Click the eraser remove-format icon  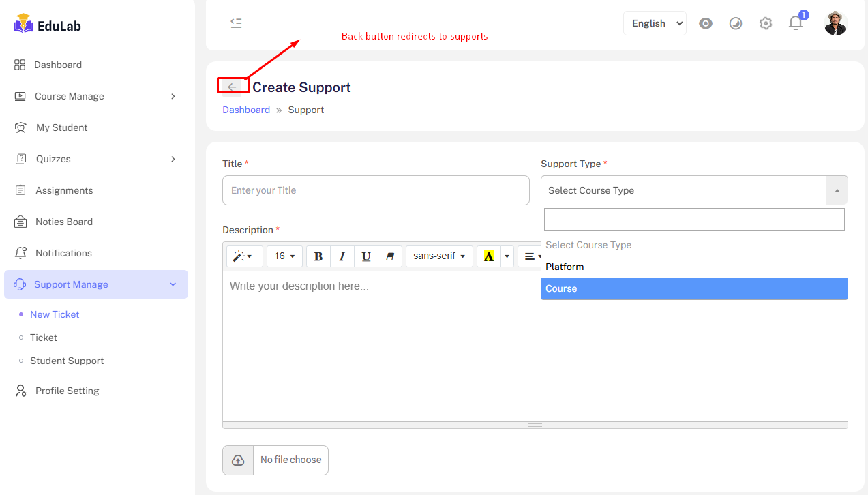pos(390,256)
